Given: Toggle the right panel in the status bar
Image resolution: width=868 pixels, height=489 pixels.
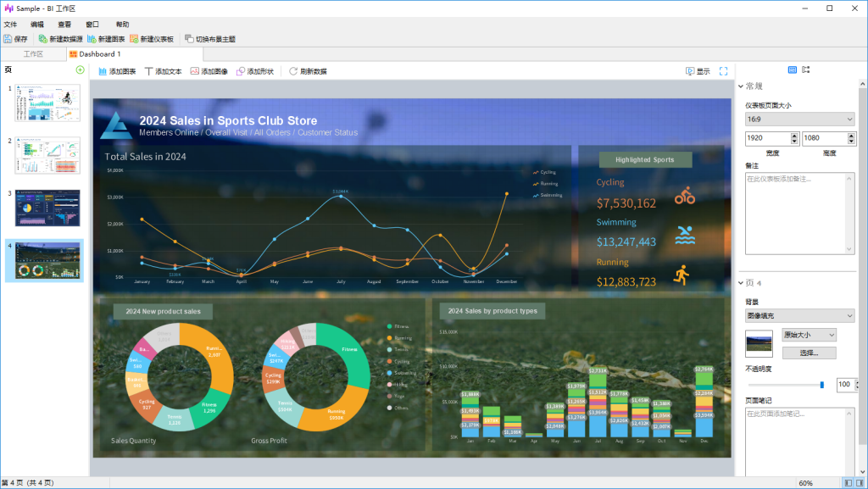Looking at the screenshot, I should [860, 482].
